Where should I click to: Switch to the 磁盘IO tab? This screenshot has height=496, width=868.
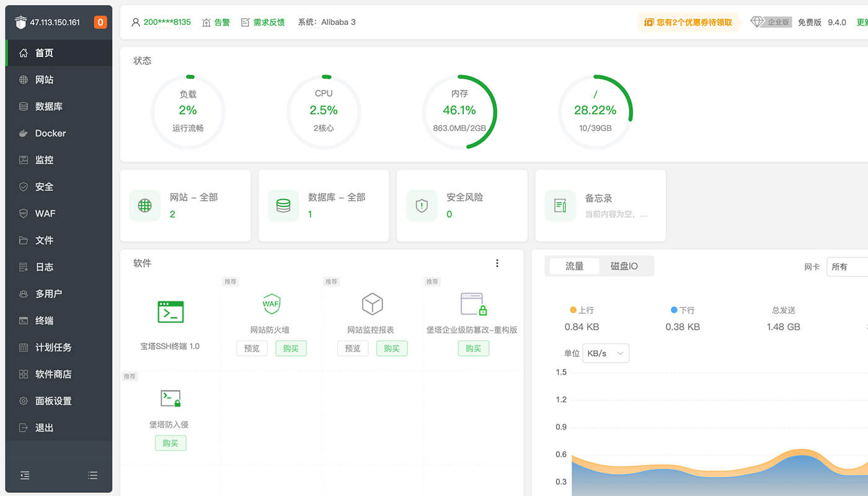(624, 266)
